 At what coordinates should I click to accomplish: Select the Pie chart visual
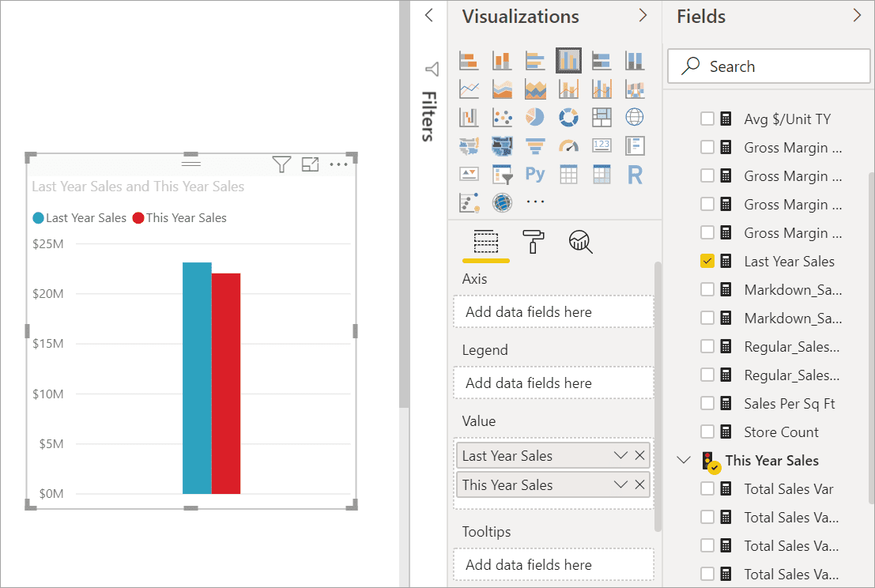click(x=535, y=117)
